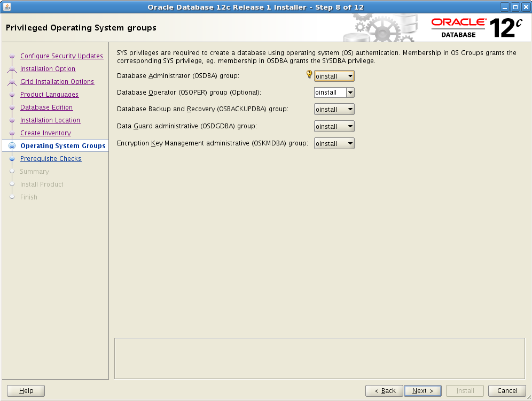Click the Cancel button
Image resolution: width=532 pixels, height=401 pixels.
pyautogui.click(x=507, y=391)
